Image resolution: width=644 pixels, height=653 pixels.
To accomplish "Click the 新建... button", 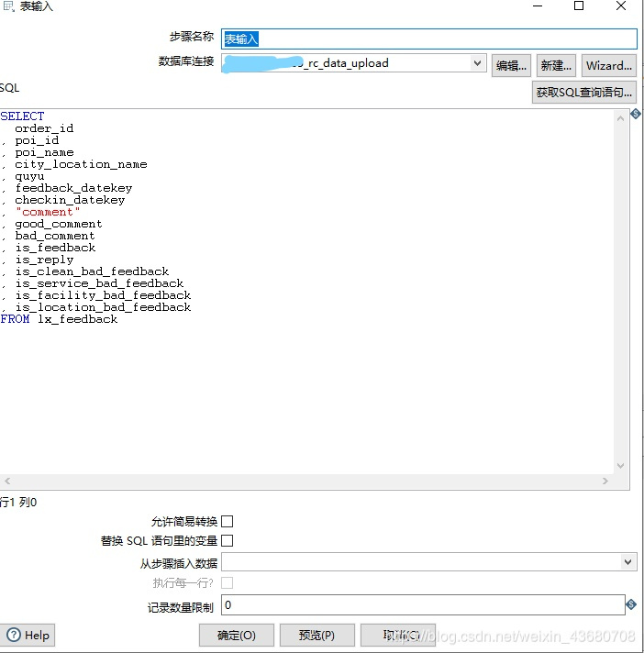I will click(556, 66).
